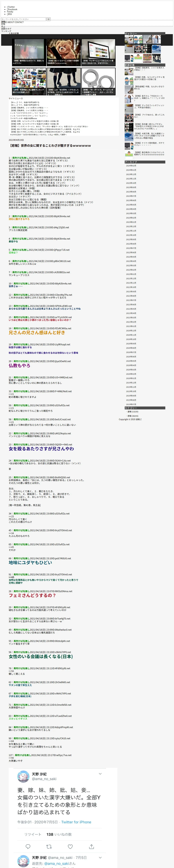Open 毎日風呂に入るようにした結果 article
The width and height of the screenshot is (174, 868).
tap(149, 154)
